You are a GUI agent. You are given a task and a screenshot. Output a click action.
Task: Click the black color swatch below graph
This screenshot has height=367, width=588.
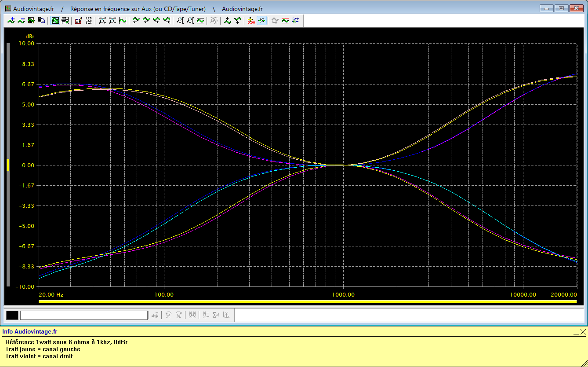12,315
